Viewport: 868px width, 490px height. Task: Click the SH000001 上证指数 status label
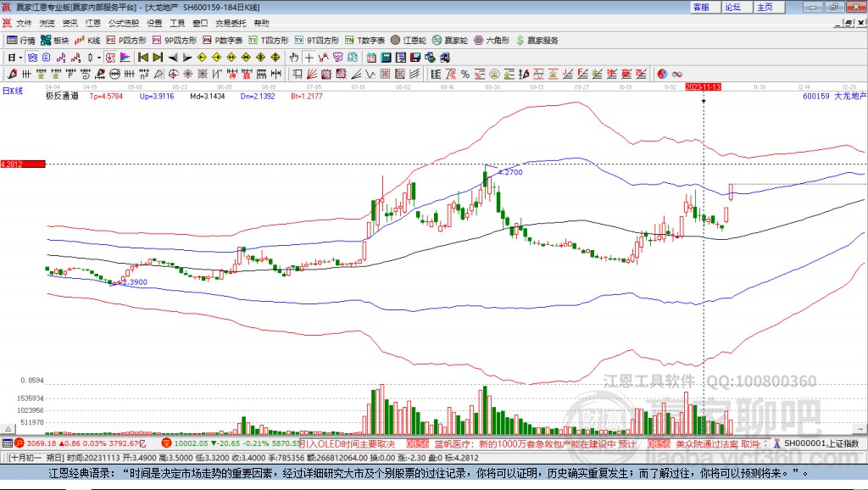click(821, 443)
